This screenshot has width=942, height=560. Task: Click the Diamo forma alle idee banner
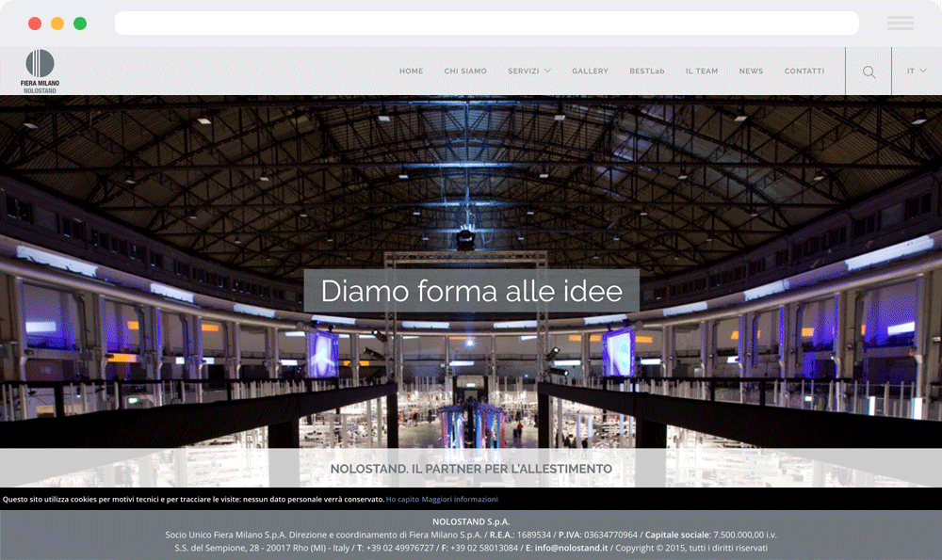(471, 291)
